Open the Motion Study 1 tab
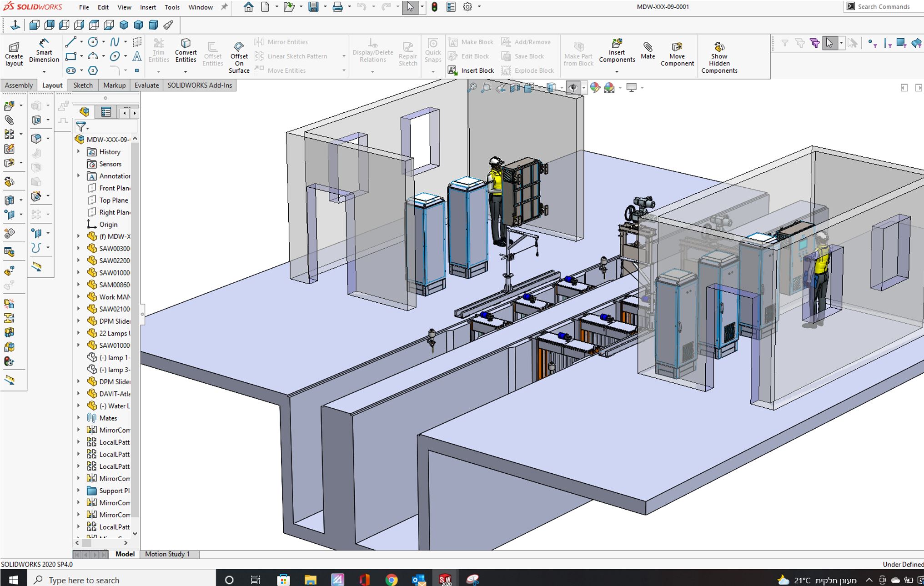 [167, 554]
